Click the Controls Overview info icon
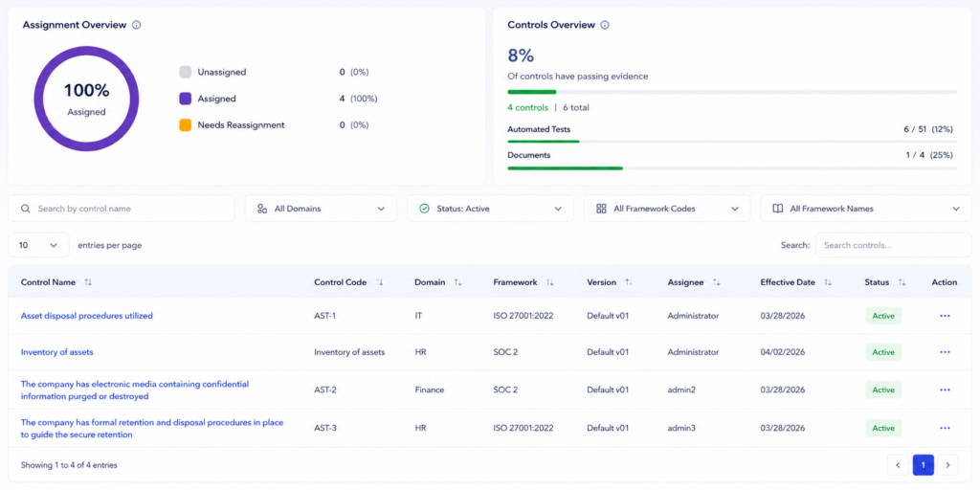 tap(605, 25)
